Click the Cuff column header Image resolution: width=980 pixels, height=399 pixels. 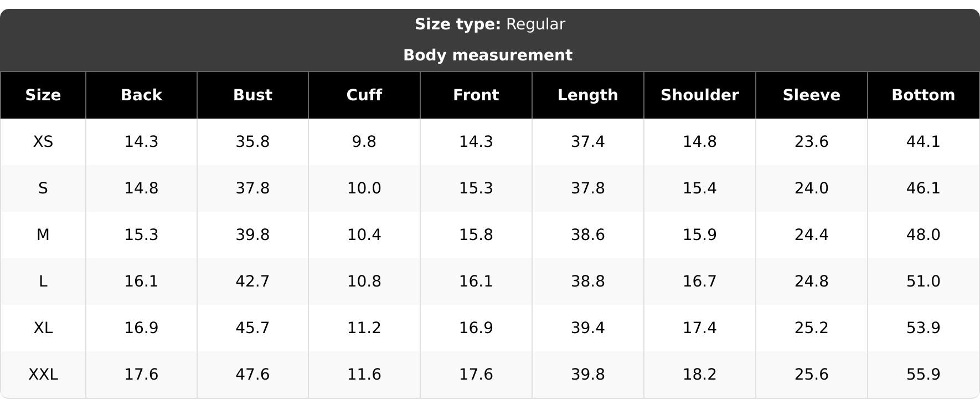364,95
